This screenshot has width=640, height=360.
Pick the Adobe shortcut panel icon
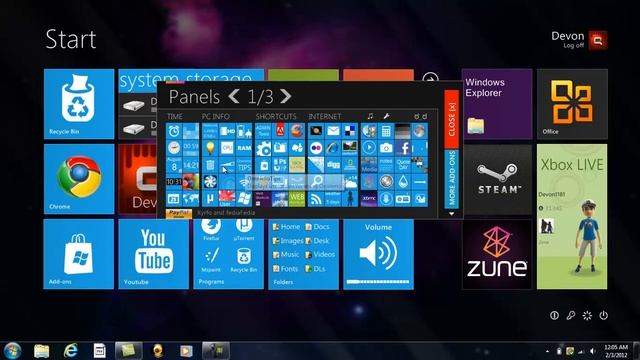click(280, 131)
